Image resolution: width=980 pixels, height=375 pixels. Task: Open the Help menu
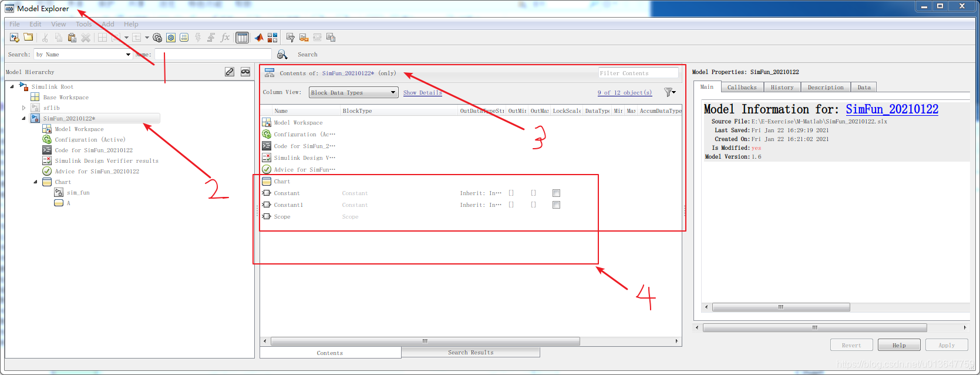[131, 24]
